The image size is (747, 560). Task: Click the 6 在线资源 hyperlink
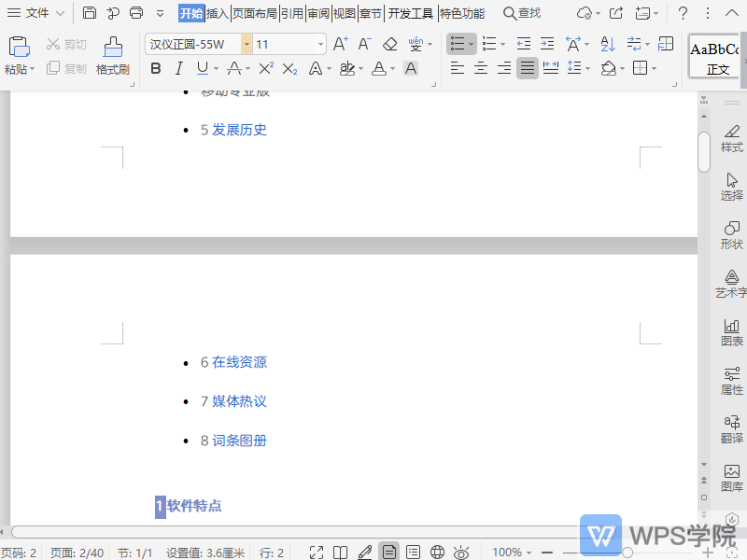pos(234,362)
